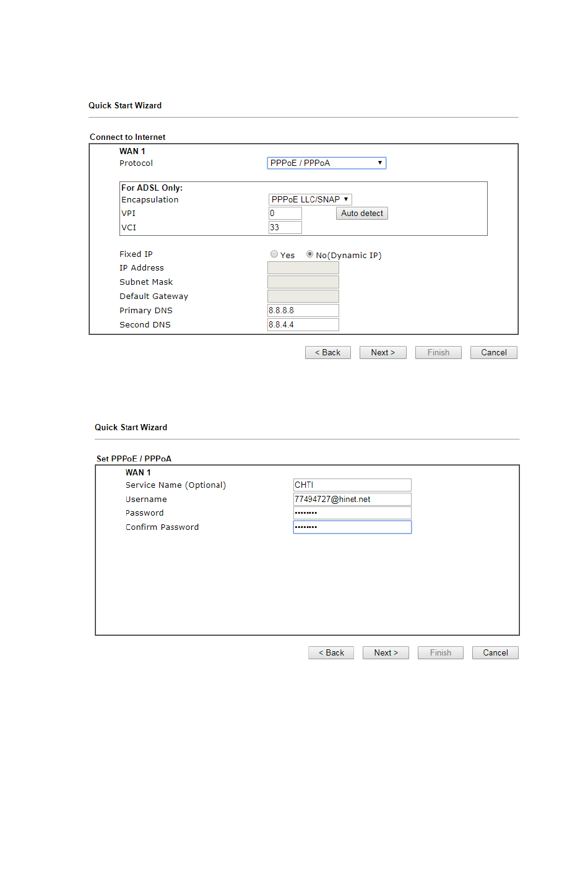Viewport: 588px width, 879px height.
Task: Click Finish in Set PPPoE / PPPoA wizard
Action: pyautogui.click(x=441, y=652)
